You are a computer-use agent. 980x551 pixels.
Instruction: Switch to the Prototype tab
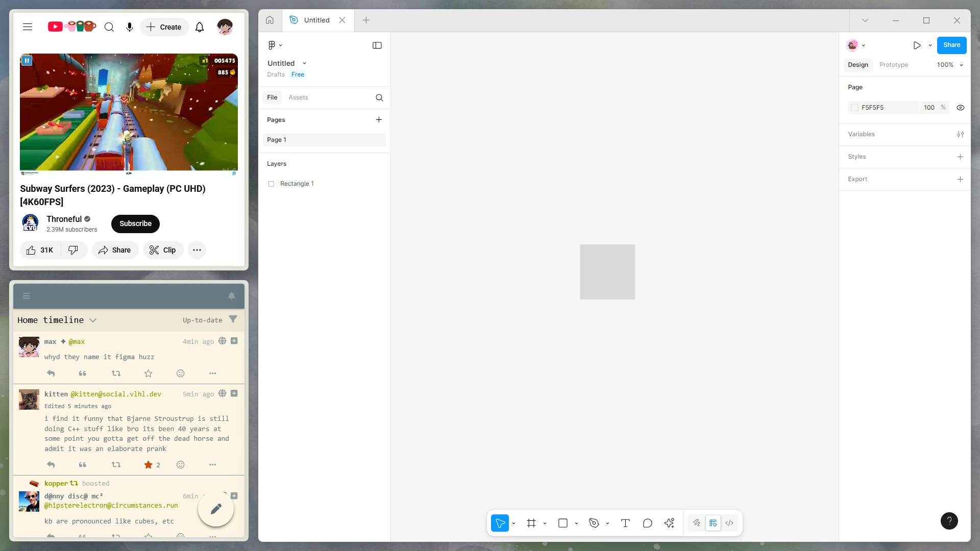pyautogui.click(x=893, y=65)
